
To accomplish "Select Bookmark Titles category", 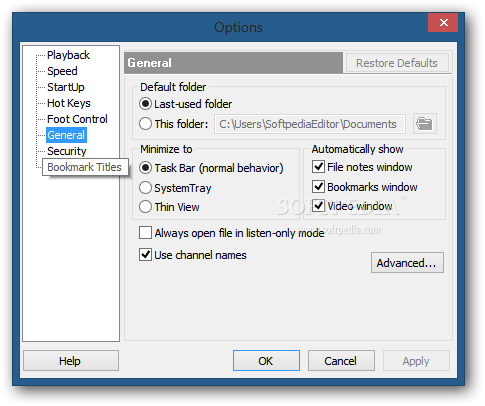I will click(x=84, y=167).
